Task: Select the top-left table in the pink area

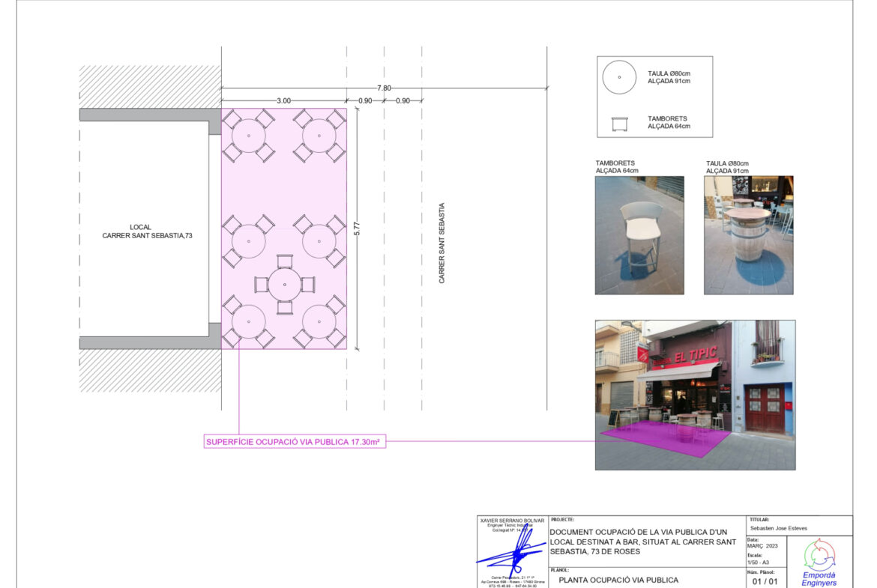Action: [248, 136]
